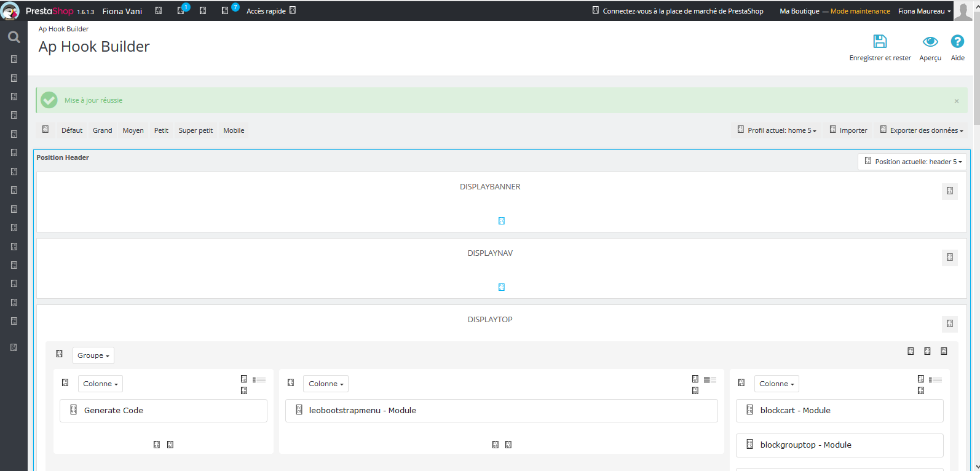The width and height of the screenshot is (980, 471).
Task: Switch to the Défaut screen size tab
Action: 72,130
